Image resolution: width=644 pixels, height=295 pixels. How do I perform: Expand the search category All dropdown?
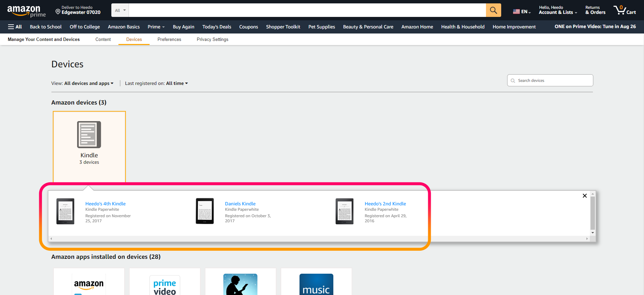coord(120,10)
